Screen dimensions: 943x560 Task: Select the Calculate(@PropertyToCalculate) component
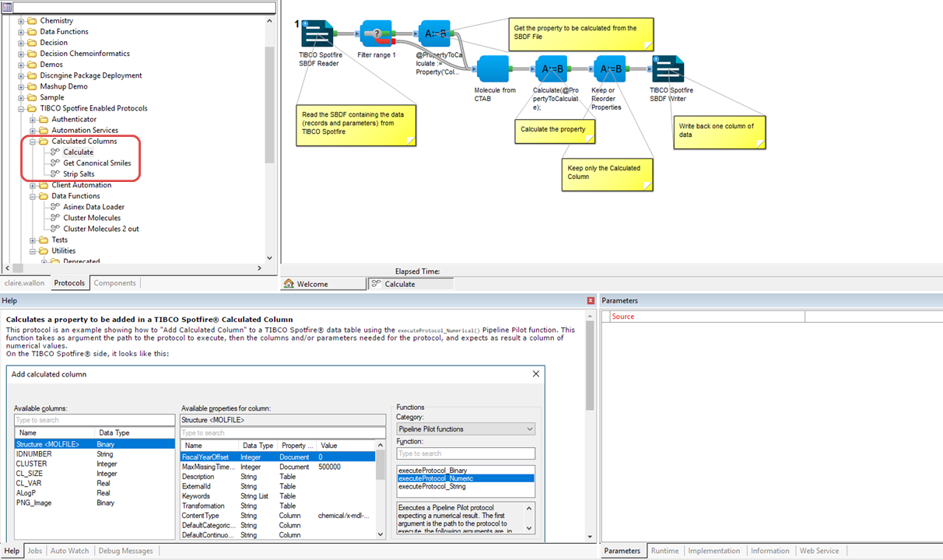pos(552,69)
